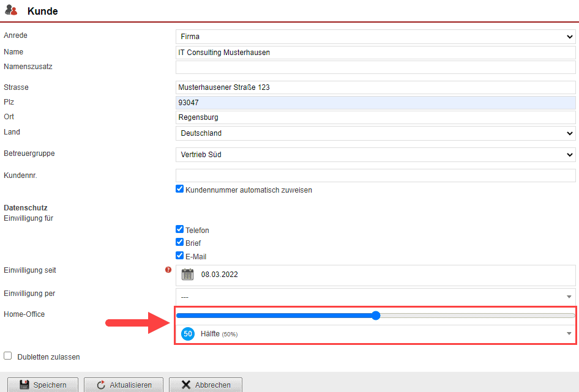
Task: Select the Plz field containing 93047
Action: 375,103
